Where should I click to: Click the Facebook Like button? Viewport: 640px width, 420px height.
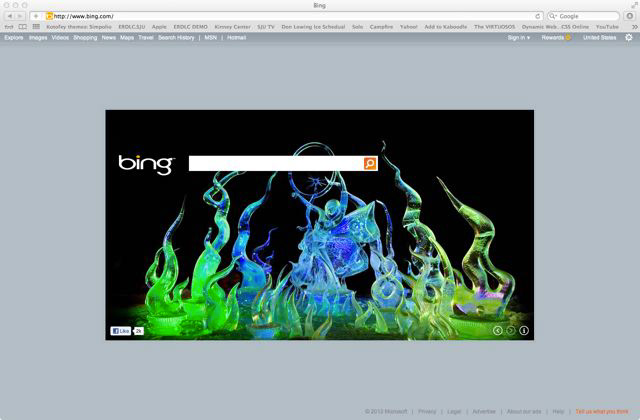(120, 331)
